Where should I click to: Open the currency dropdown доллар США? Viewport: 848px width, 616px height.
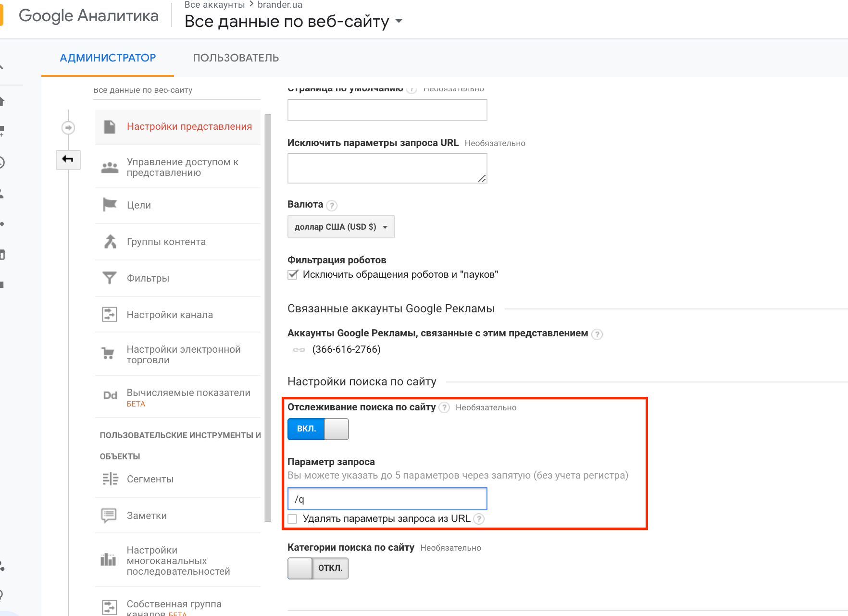pos(341,227)
